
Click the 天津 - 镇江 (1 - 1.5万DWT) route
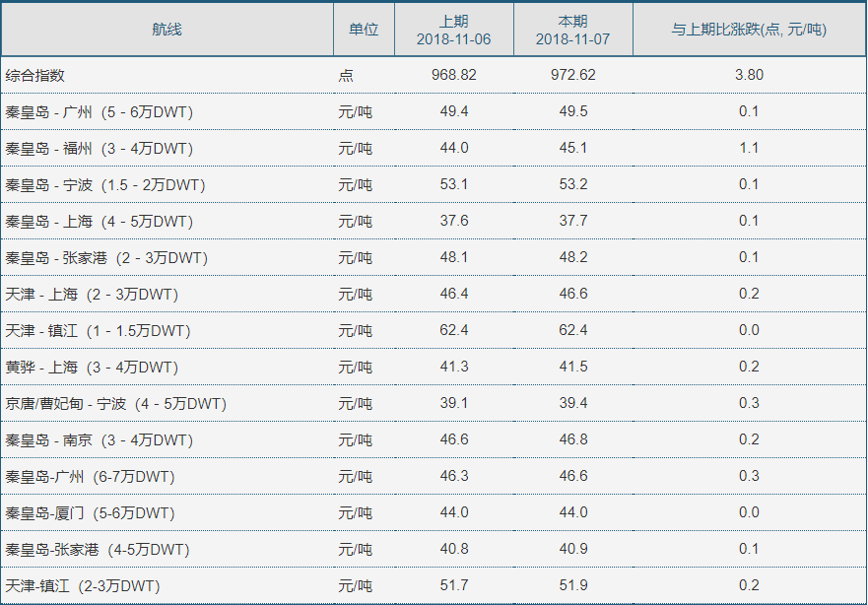[x=98, y=331]
